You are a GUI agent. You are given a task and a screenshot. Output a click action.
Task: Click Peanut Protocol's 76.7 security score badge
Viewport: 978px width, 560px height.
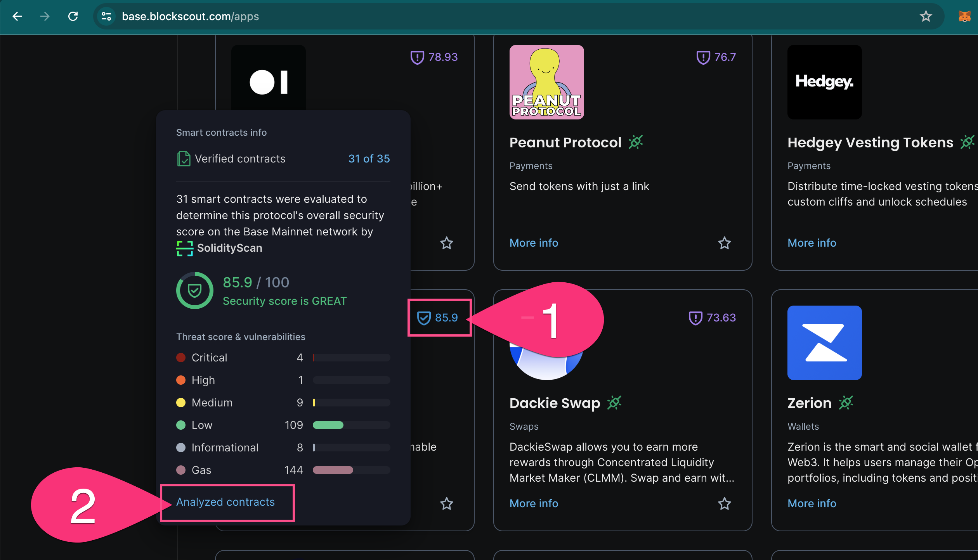tap(716, 57)
